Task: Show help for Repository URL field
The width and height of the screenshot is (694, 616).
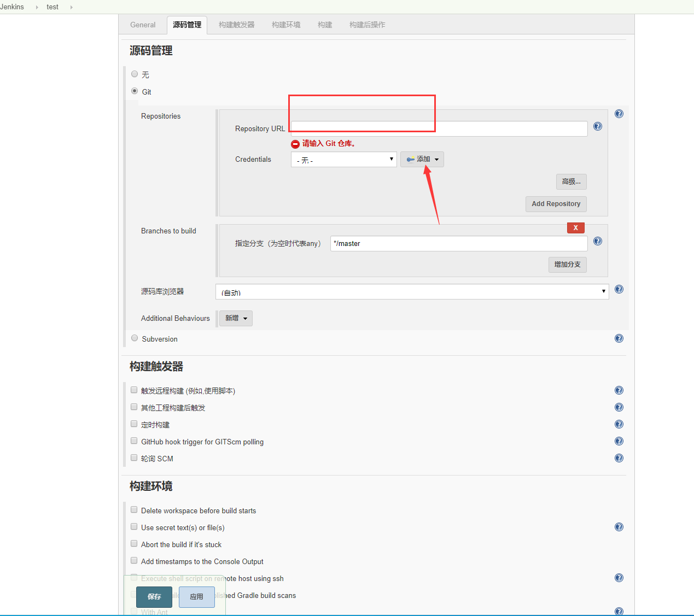Action: 598,126
